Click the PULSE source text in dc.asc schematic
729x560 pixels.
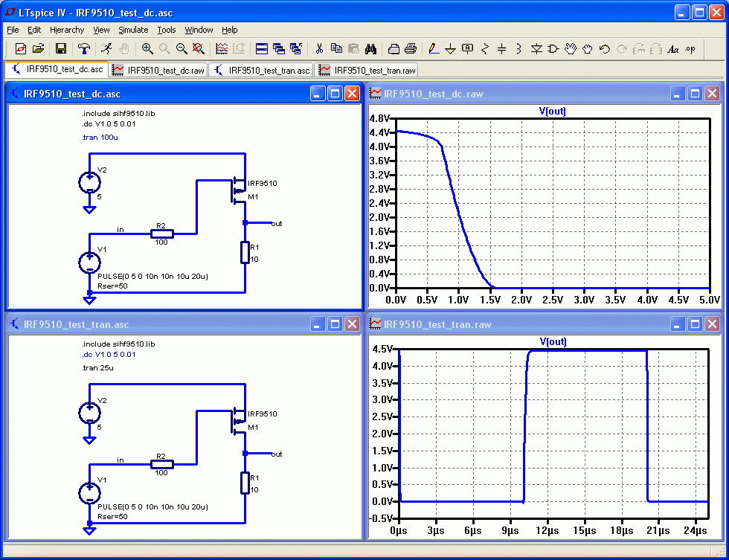pos(152,276)
